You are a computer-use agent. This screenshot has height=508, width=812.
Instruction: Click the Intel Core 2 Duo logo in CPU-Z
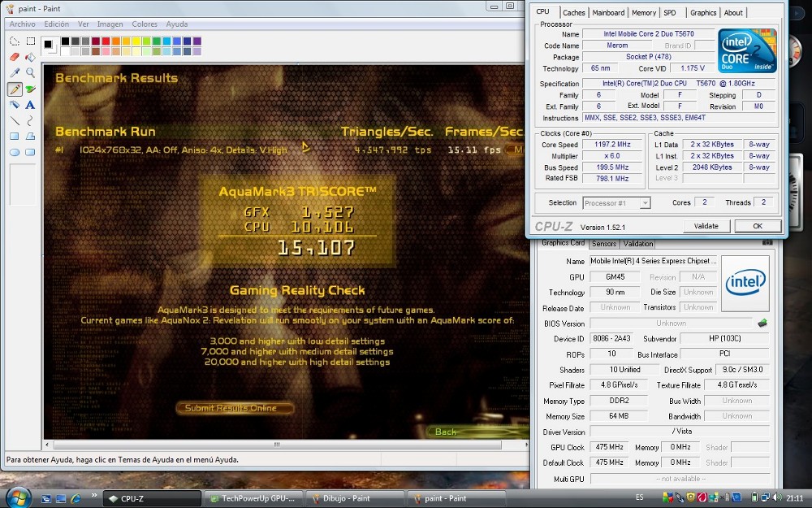[747, 50]
